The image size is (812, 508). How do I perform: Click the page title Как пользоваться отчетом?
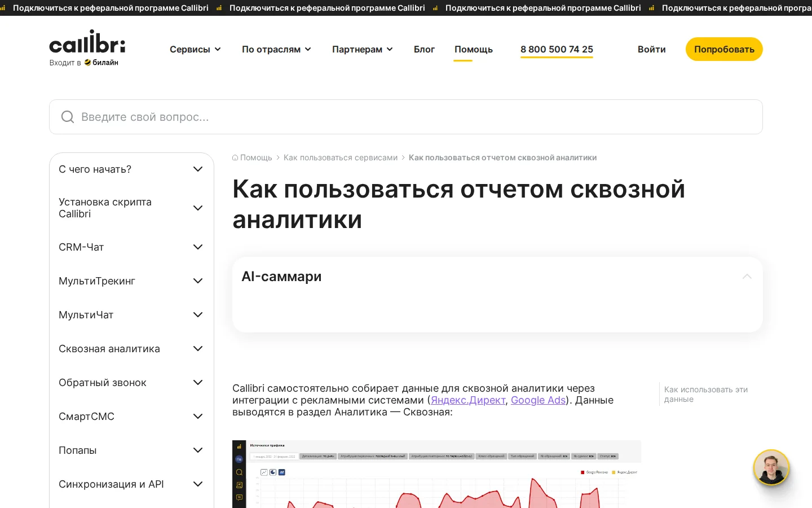coord(458,204)
